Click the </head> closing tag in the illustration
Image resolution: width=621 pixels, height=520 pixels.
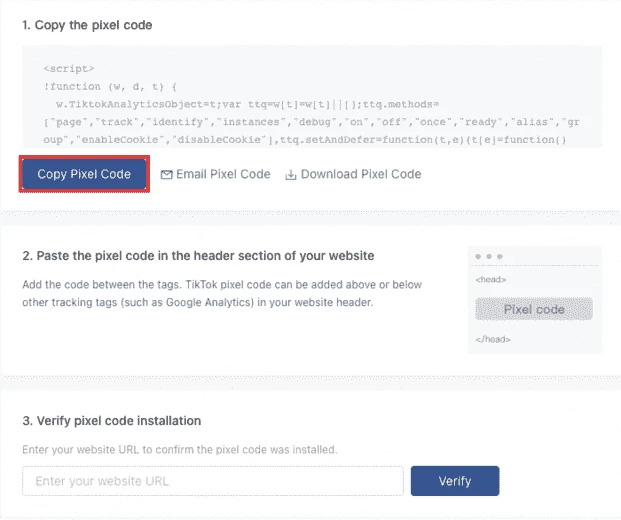493,339
